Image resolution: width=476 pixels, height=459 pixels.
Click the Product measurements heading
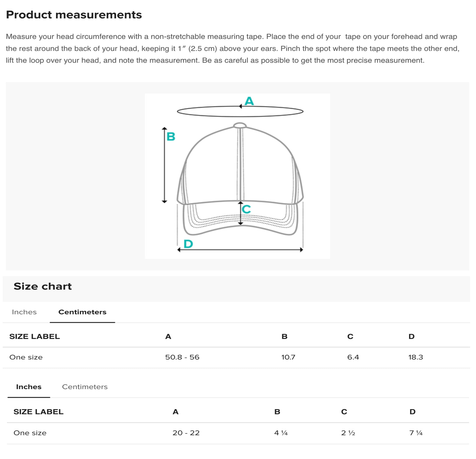pos(74,15)
